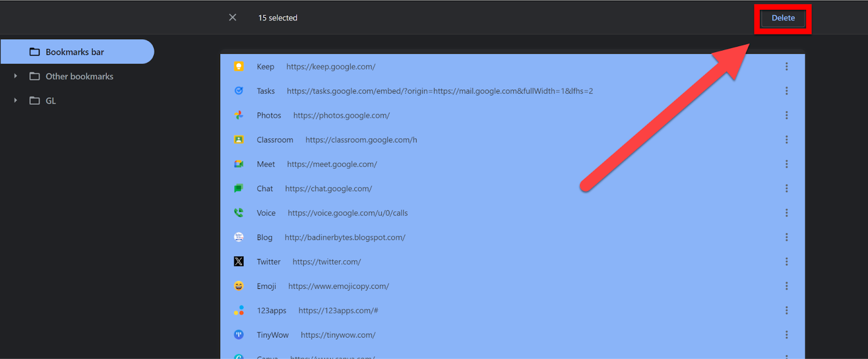Screen dimensions: 868x359
Task: Click the chat.google.com URL text
Action: click(329, 189)
